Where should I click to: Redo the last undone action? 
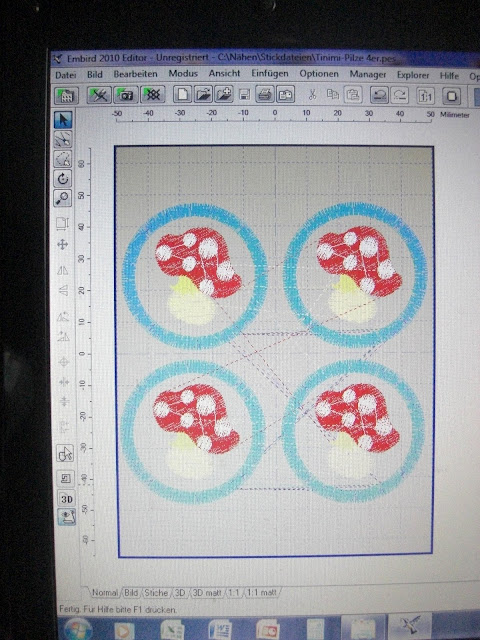click(400, 96)
